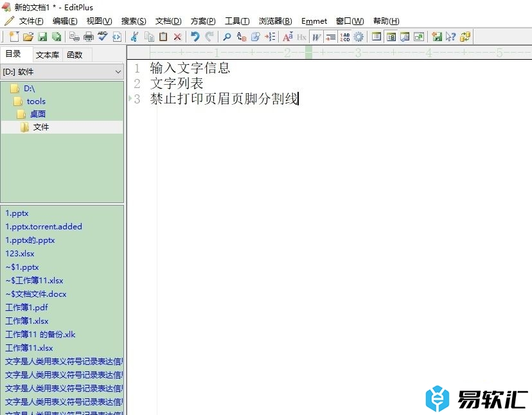Viewport: 532px width, 415px height.
Task: Toggle the directory window panel icon
Action: pyautogui.click(x=391, y=37)
